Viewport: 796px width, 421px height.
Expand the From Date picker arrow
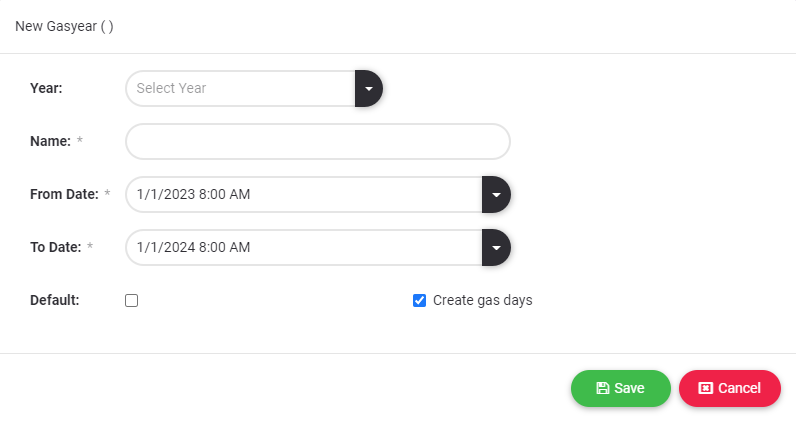pyautogui.click(x=496, y=194)
